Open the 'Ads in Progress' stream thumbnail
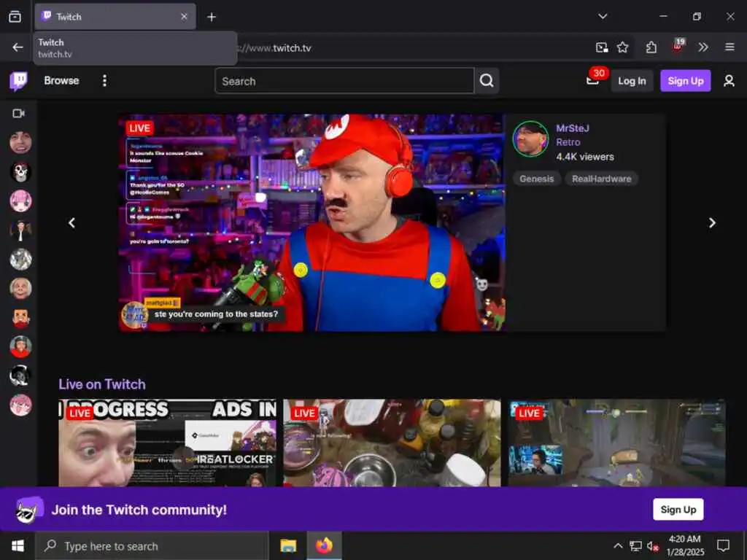This screenshot has height=560, width=747. (167, 443)
